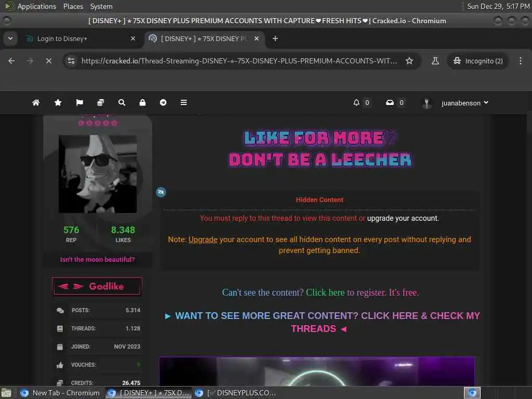Open Chrome Labs flask icon
The image size is (532, 399).
[x=435, y=61]
